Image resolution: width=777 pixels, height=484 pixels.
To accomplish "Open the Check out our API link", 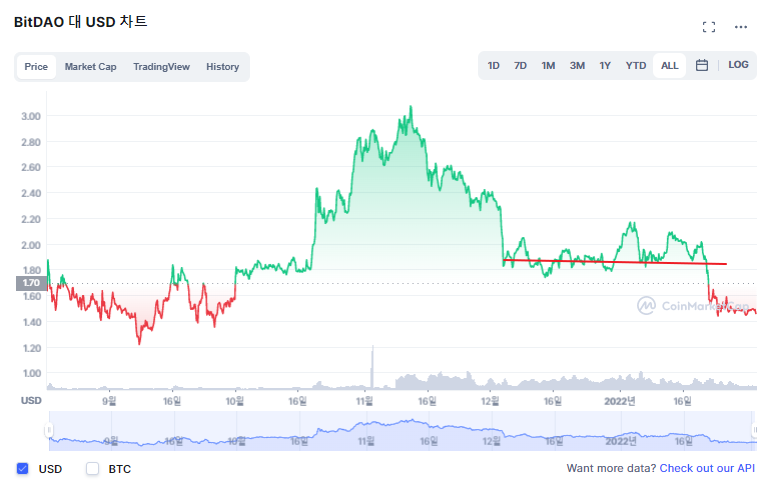I will [x=707, y=468].
